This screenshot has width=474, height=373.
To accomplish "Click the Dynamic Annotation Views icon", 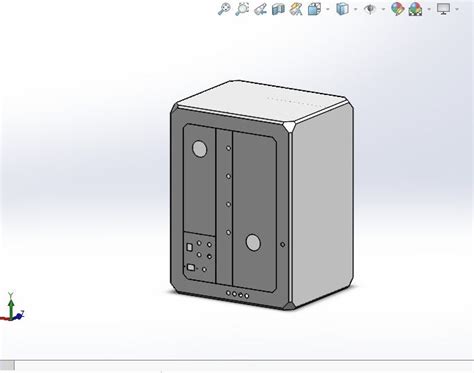I will pyautogui.click(x=296, y=9).
